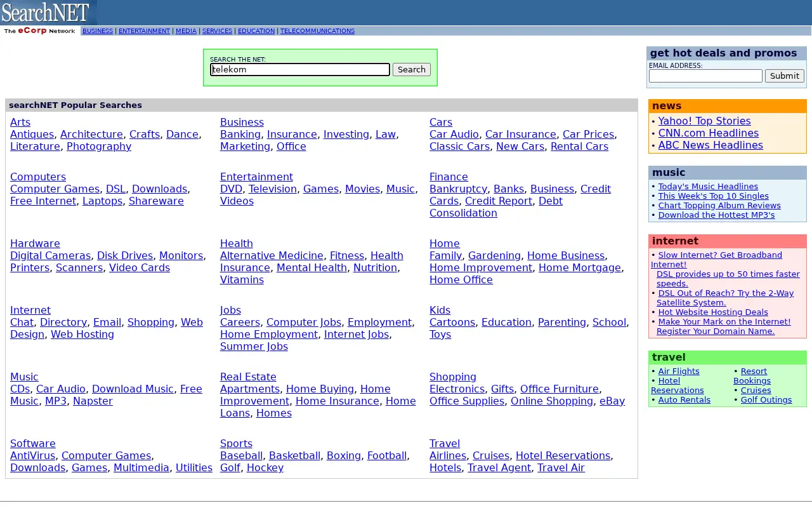
Task: Open eBay link under Shopping
Action: (612, 401)
